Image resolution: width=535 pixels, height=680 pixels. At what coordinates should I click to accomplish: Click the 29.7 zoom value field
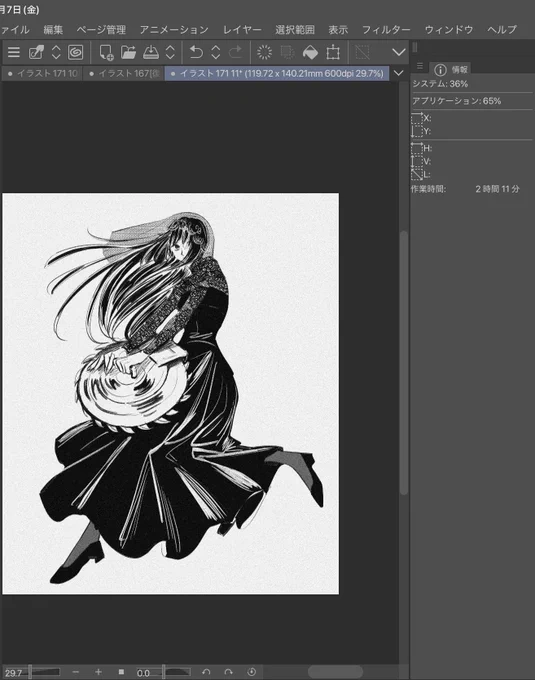15,673
